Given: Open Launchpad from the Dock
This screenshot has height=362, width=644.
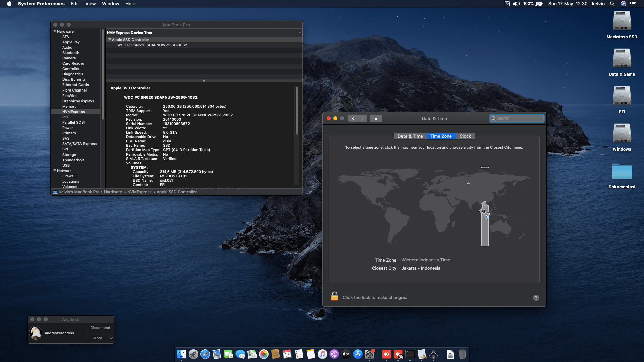Looking at the screenshot, I should [193, 354].
